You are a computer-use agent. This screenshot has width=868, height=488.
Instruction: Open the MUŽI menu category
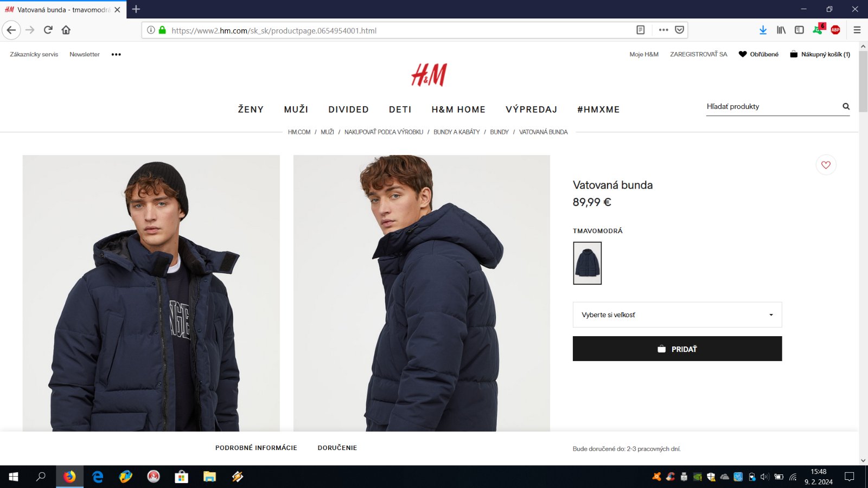296,109
